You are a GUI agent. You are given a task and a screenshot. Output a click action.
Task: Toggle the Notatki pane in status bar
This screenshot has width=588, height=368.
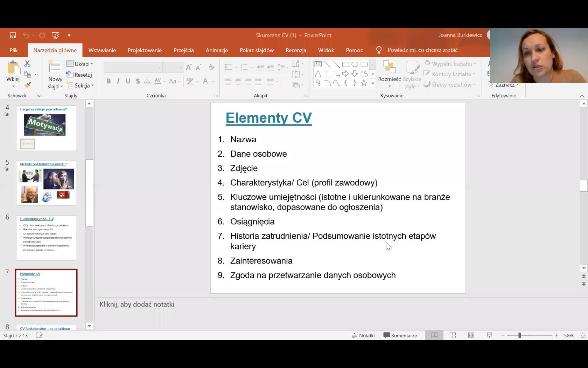(363, 335)
